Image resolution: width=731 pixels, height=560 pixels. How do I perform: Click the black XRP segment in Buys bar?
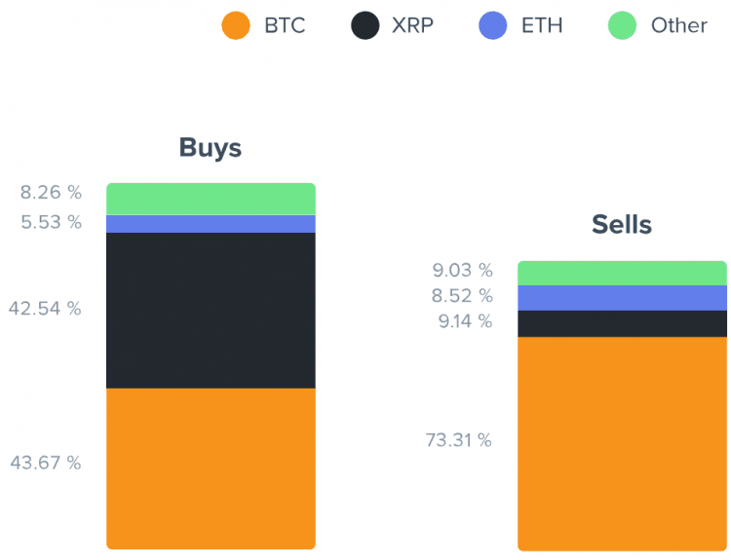pyautogui.click(x=211, y=311)
